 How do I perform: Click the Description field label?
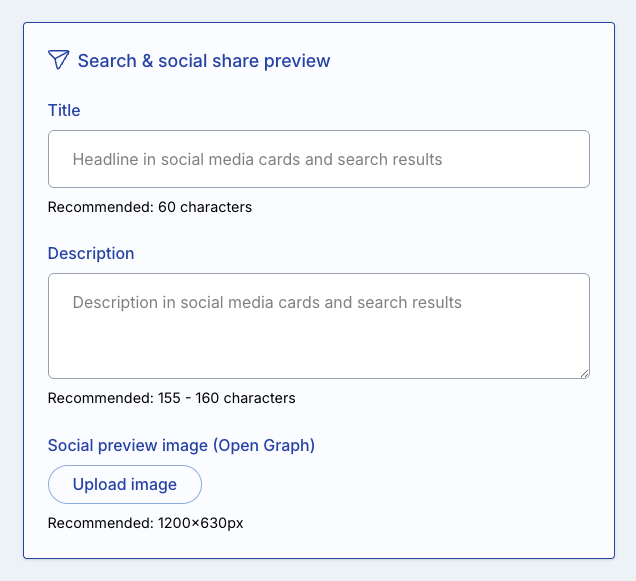coord(91,253)
